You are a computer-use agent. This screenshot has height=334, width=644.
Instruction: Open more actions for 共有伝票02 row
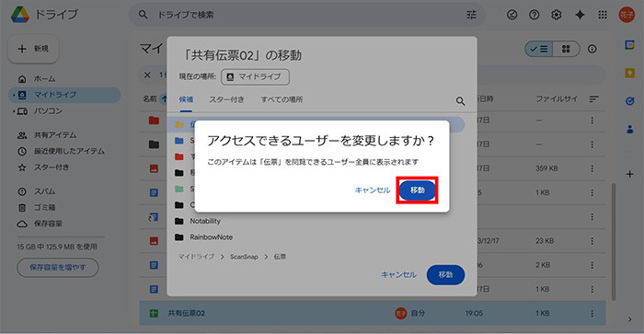tap(592, 314)
